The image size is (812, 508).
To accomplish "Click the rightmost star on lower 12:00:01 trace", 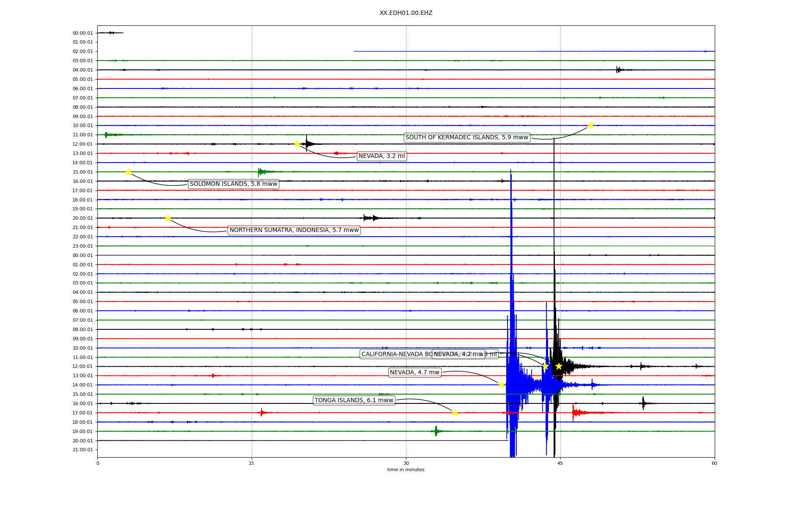I will pos(559,366).
